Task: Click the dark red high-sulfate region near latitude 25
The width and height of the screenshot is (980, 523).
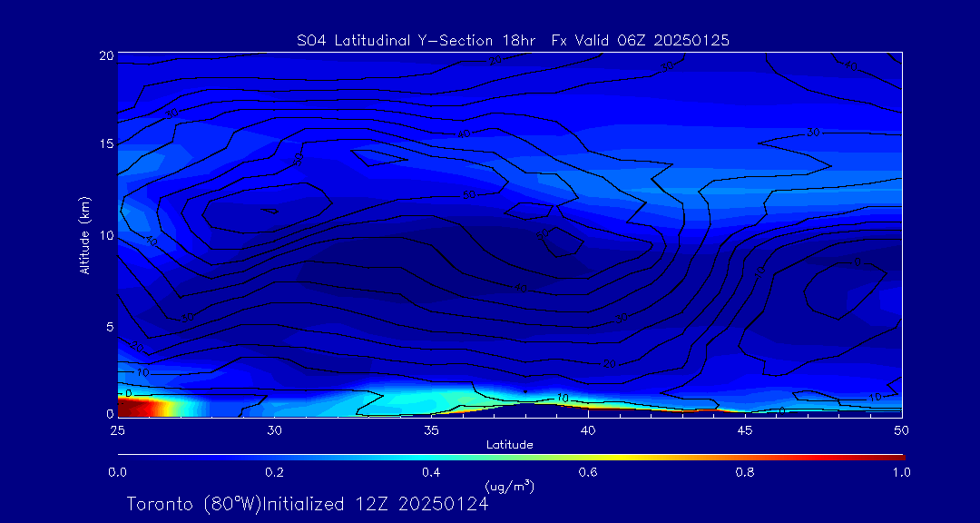Action: [x=132, y=408]
